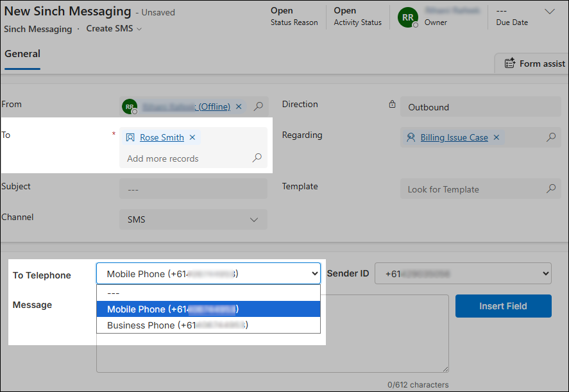
Task: Select the blank --- telephone option
Action: coord(208,293)
